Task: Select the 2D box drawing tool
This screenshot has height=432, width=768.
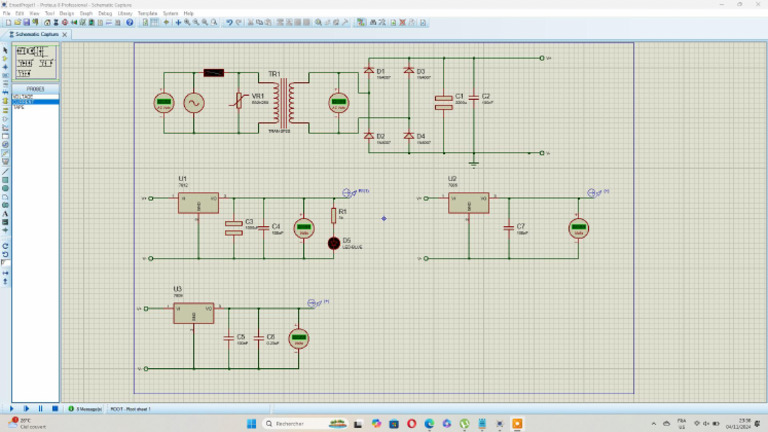Action: (5, 180)
